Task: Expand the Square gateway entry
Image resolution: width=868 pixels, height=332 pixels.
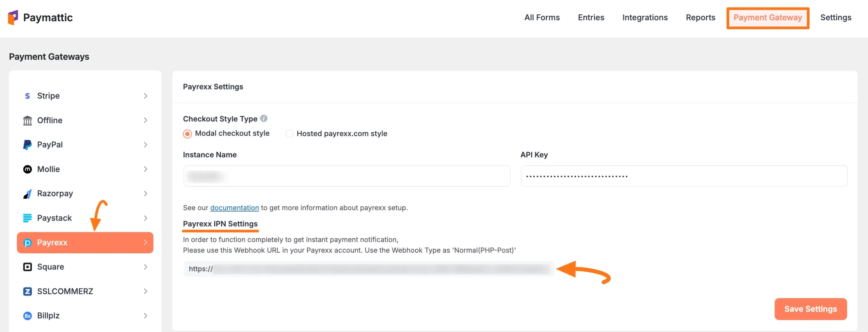Action: click(146, 267)
